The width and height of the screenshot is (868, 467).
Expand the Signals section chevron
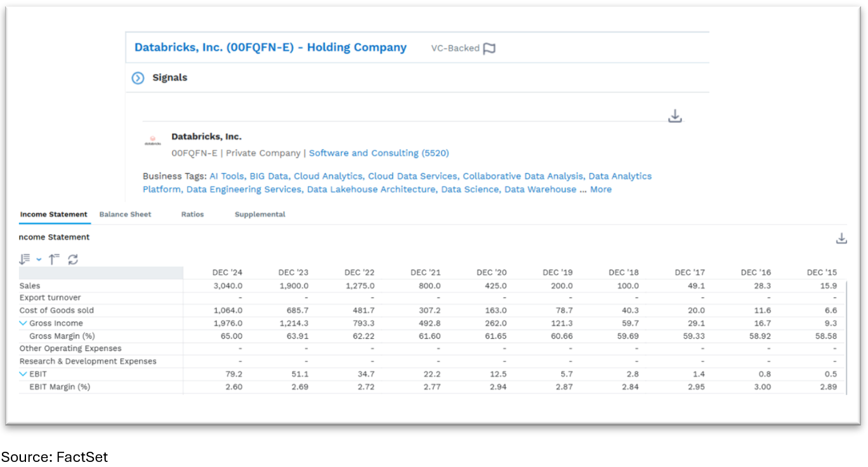pos(138,78)
